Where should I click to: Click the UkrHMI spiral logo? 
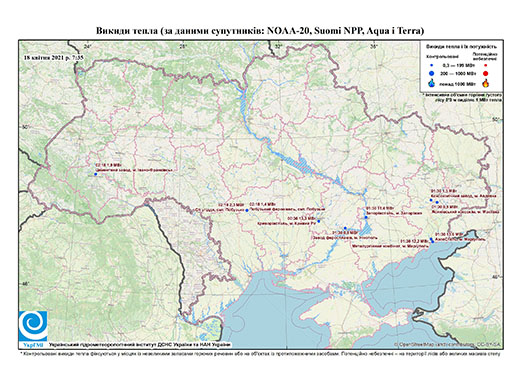pyautogui.click(x=33, y=326)
